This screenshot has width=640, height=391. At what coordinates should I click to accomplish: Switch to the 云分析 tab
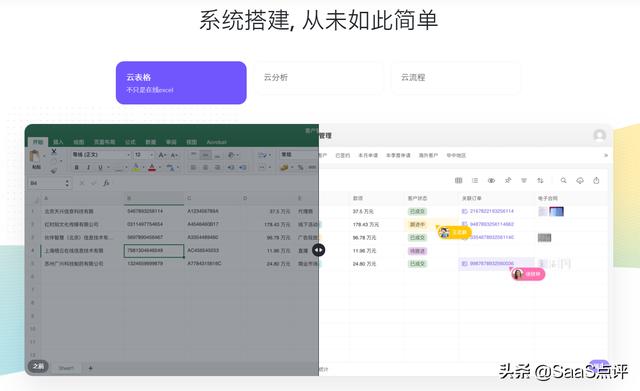coord(318,78)
